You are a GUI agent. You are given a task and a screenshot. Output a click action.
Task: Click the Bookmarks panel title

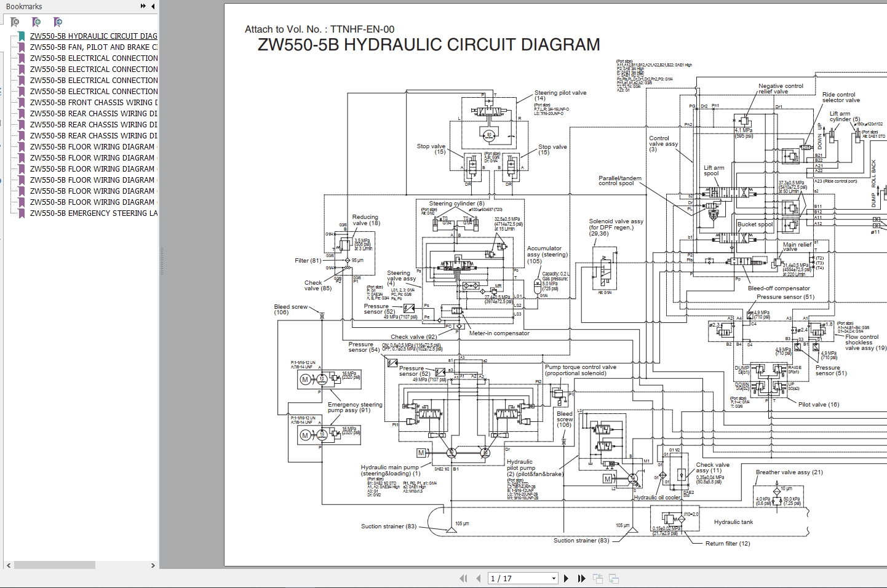pos(24,7)
